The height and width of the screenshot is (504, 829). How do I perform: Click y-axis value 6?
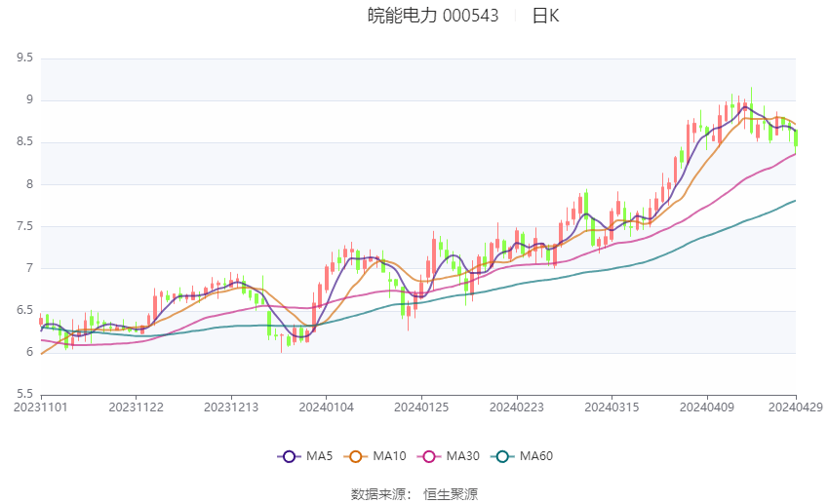(29, 352)
